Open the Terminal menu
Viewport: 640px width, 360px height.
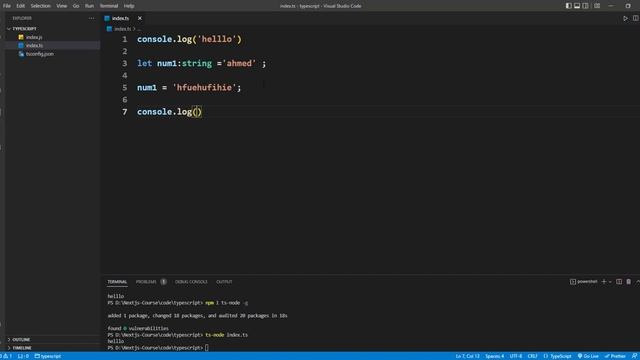(109, 6)
